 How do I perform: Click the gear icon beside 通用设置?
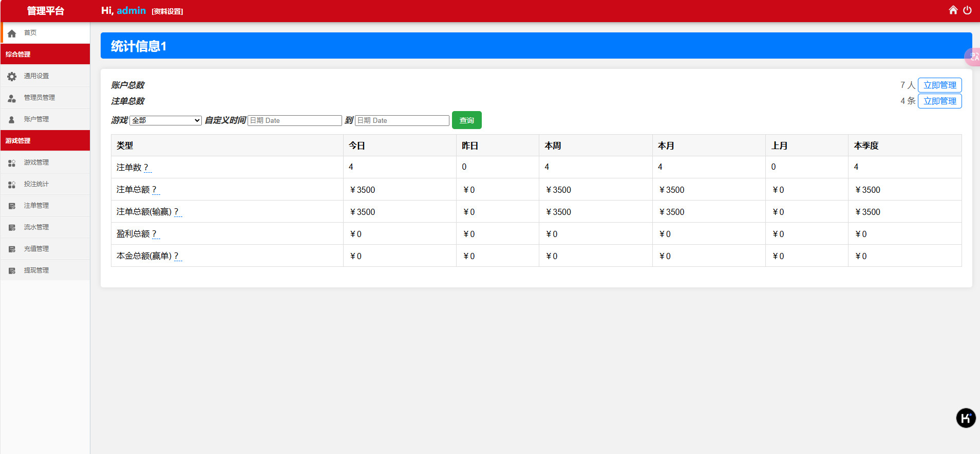(x=12, y=76)
